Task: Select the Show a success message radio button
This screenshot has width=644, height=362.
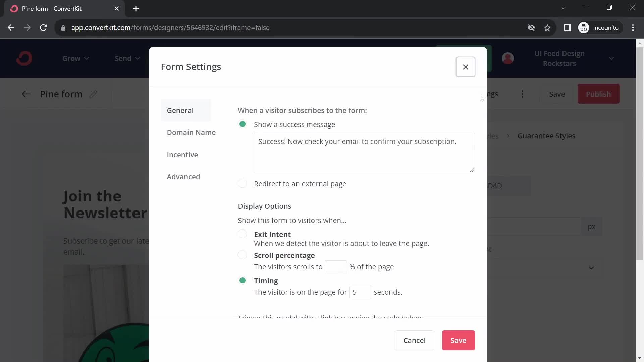Action: coord(243,124)
